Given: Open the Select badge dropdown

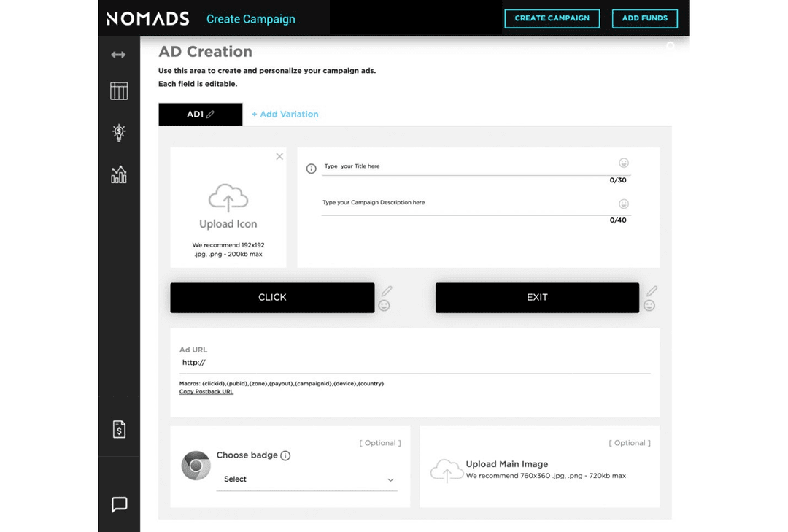Looking at the screenshot, I should (306, 479).
